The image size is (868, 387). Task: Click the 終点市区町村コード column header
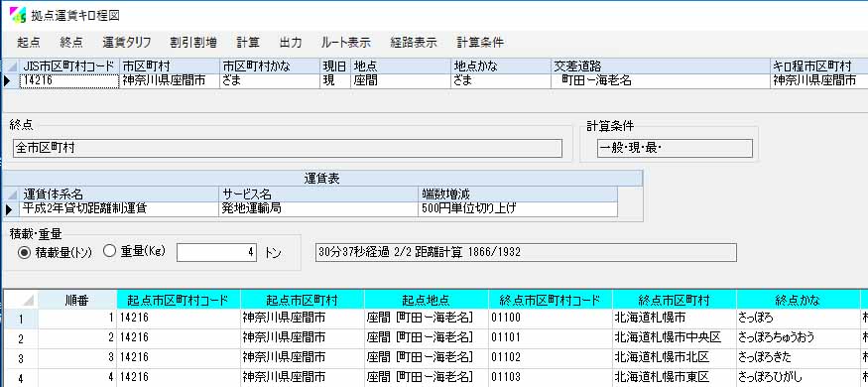(x=551, y=300)
